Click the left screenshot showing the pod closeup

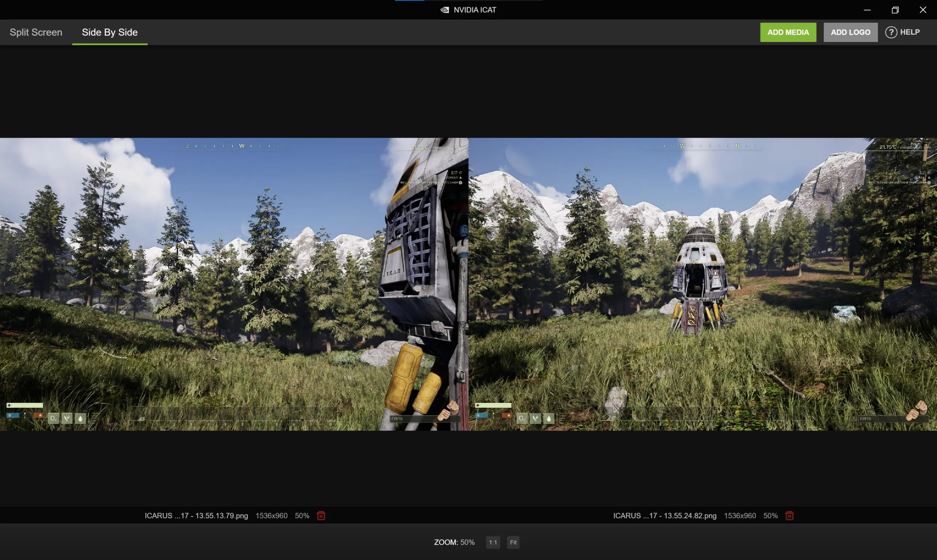tap(234, 284)
